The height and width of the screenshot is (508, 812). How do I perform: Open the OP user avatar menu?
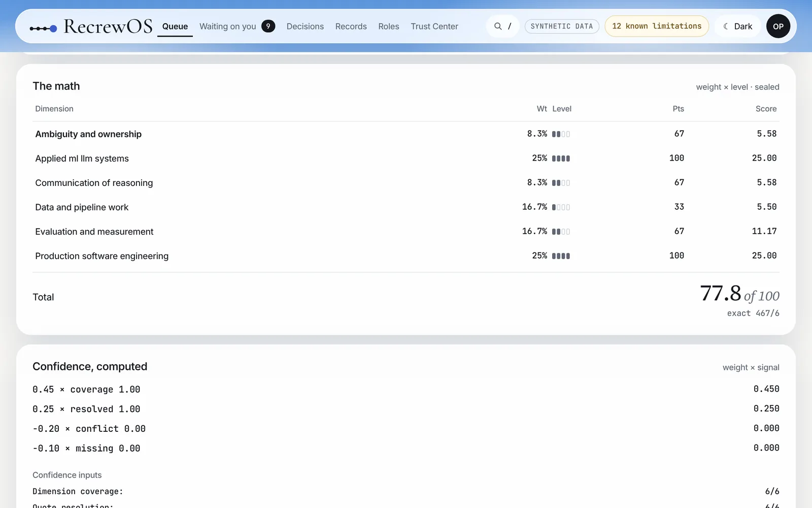point(778,26)
